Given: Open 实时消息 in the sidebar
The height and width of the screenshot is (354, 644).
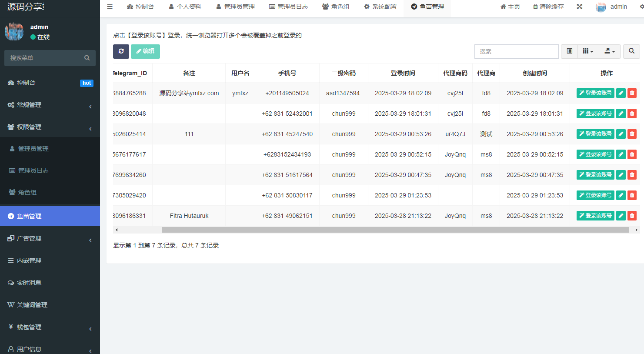Looking at the screenshot, I should pyautogui.click(x=29, y=283).
